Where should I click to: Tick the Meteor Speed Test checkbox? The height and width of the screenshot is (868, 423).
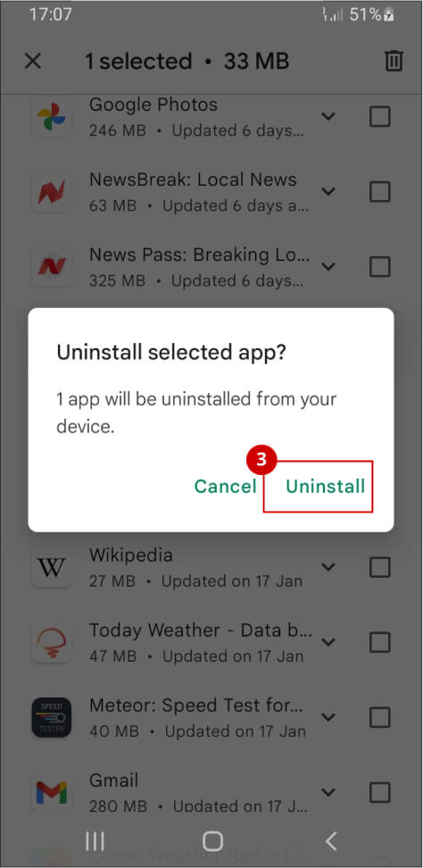click(380, 718)
